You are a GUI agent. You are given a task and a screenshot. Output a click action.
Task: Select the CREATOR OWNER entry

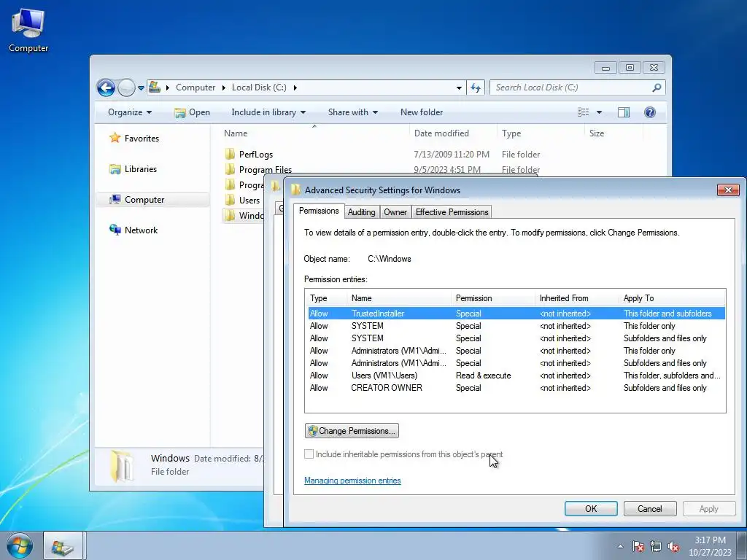point(516,388)
